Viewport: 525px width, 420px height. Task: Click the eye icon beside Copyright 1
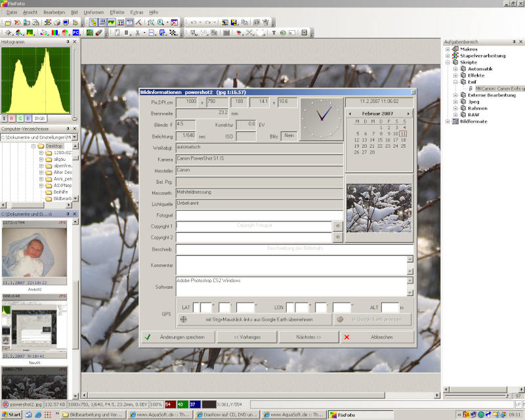point(338,225)
